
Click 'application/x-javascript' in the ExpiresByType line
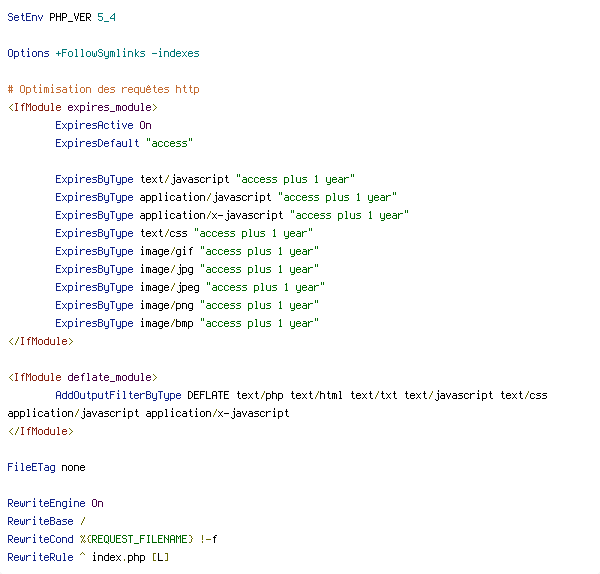click(x=212, y=215)
